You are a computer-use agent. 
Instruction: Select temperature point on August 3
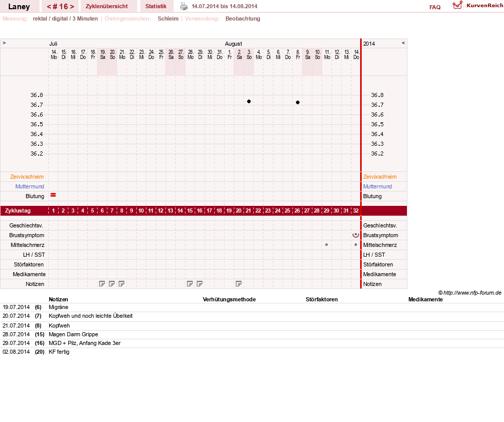[249, 102]
